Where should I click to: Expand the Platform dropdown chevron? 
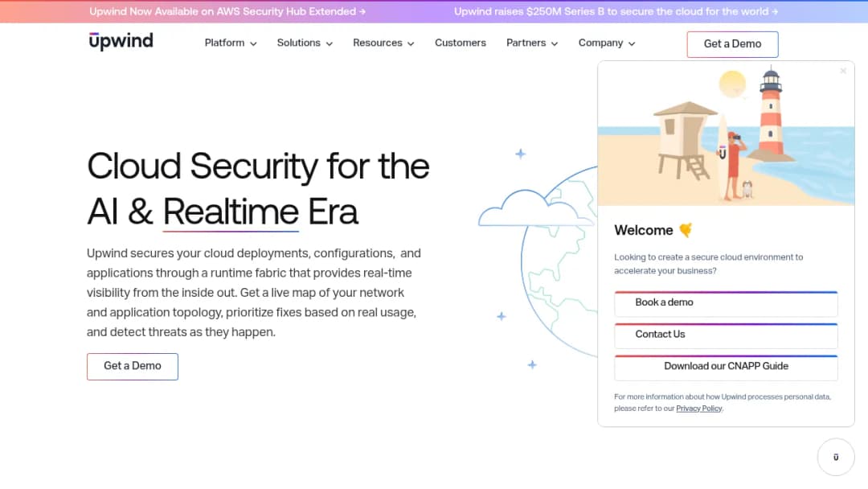[x=253, y=43]
